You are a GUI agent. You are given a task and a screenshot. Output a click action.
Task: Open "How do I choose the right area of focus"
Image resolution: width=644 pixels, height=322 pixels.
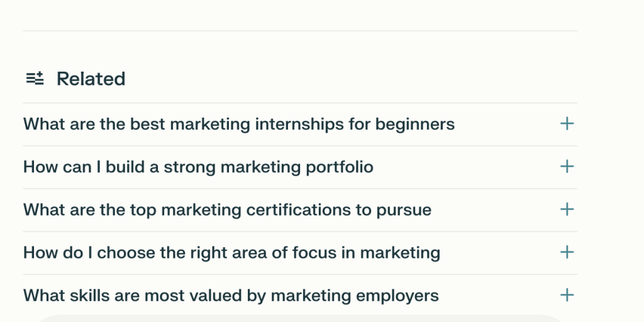231,252
